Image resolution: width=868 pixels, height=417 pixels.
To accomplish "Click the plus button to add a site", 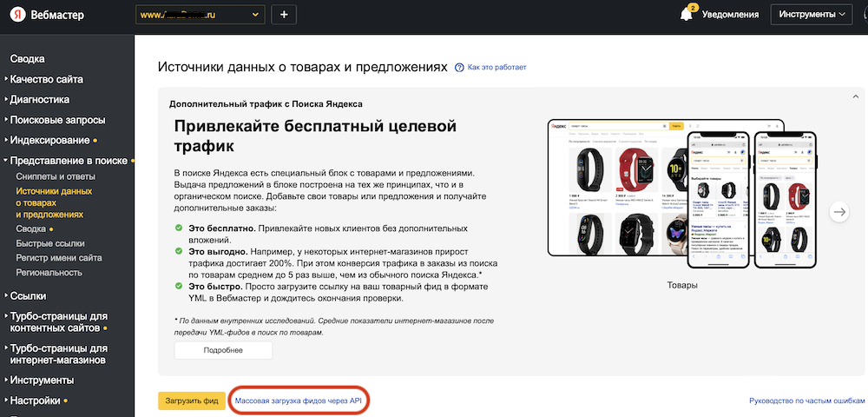I will coord(284,15).
